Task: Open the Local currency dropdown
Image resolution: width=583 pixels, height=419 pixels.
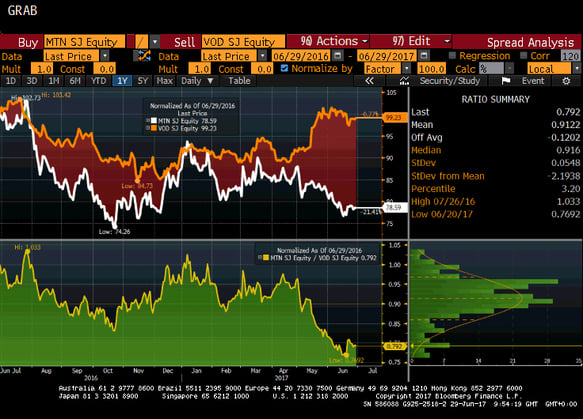Action: coord(576,69)
